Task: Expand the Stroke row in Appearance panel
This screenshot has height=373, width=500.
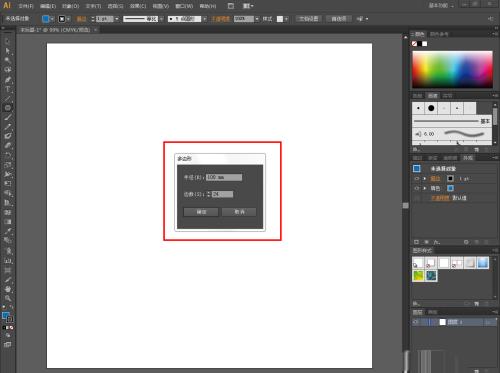Action: coord(425,179)
